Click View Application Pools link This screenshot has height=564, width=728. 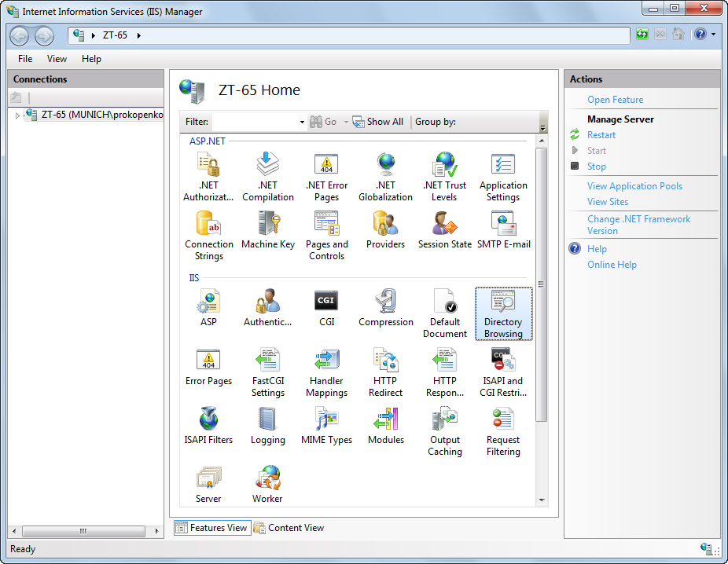[x=634, y=186]
